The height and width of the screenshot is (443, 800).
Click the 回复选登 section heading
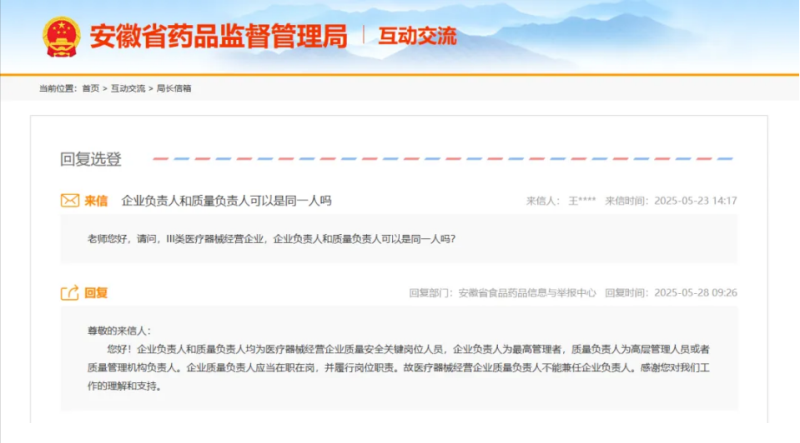pyautogui.click(x=91, y=159)
